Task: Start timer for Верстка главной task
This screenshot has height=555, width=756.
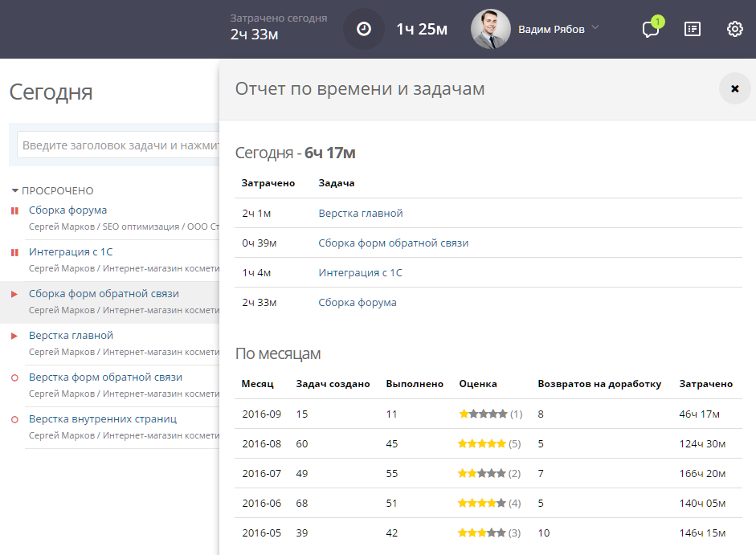Action: (14, 336)
